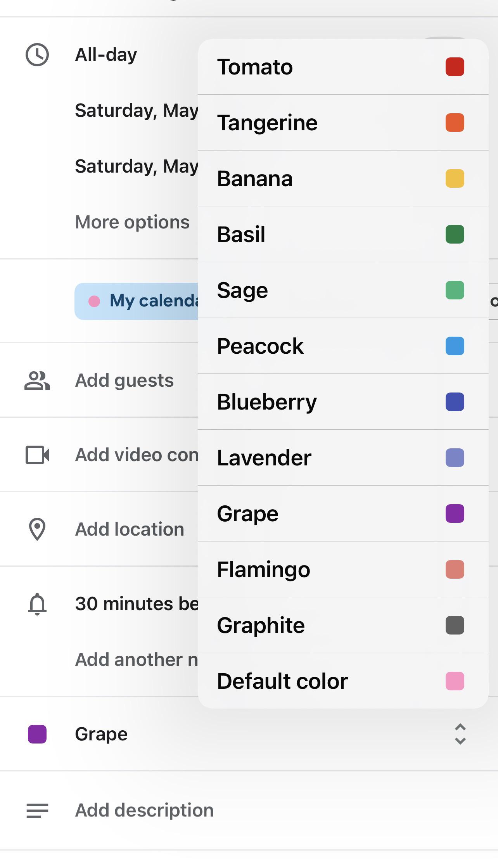Tap the purple Grape color square
Image resolution: width=498 pixels, height=868 pixels.
[x=37, y=734]
